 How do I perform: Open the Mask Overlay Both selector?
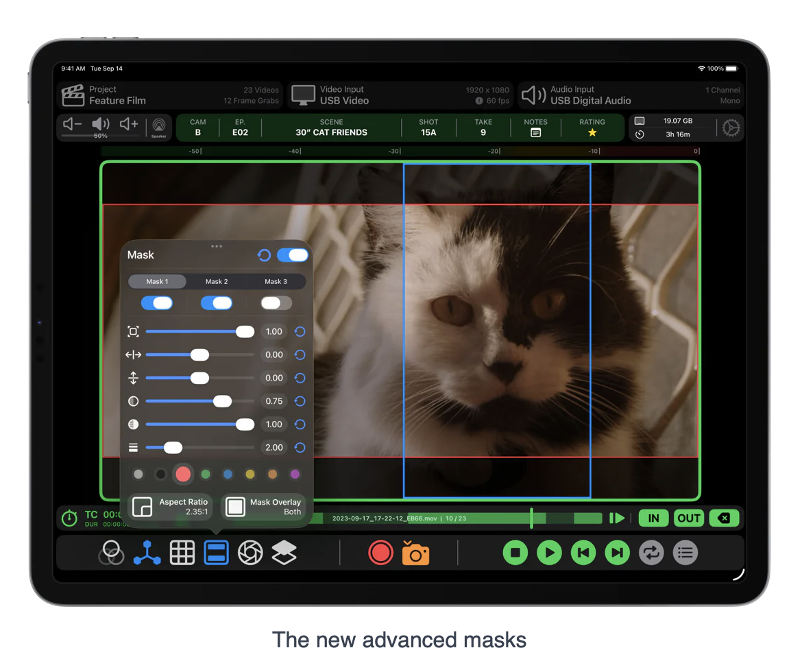point(264,507)
